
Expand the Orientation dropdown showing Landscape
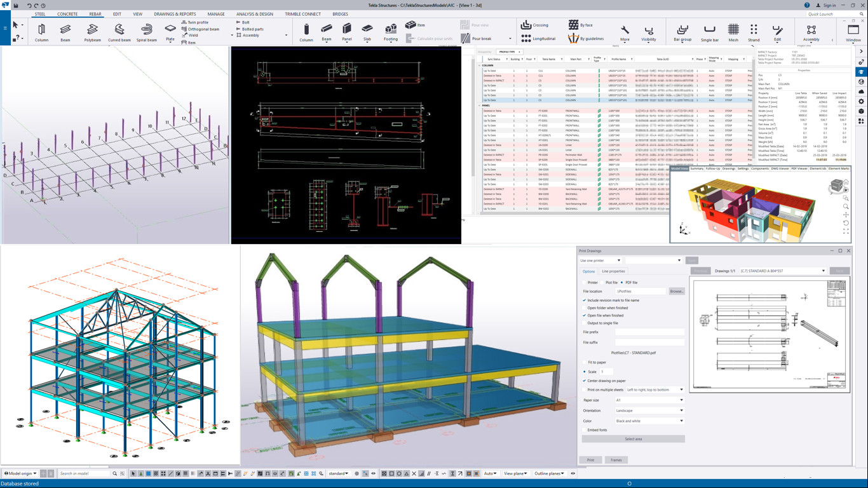coord(649,410)
